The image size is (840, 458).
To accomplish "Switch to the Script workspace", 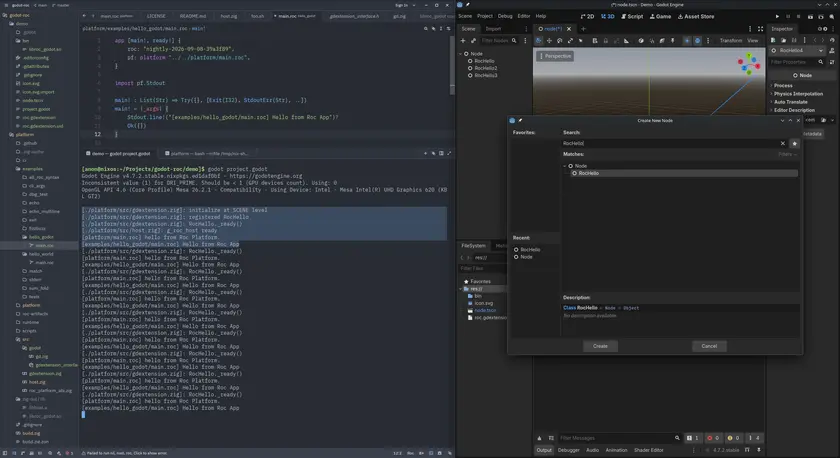I will 632,17.
